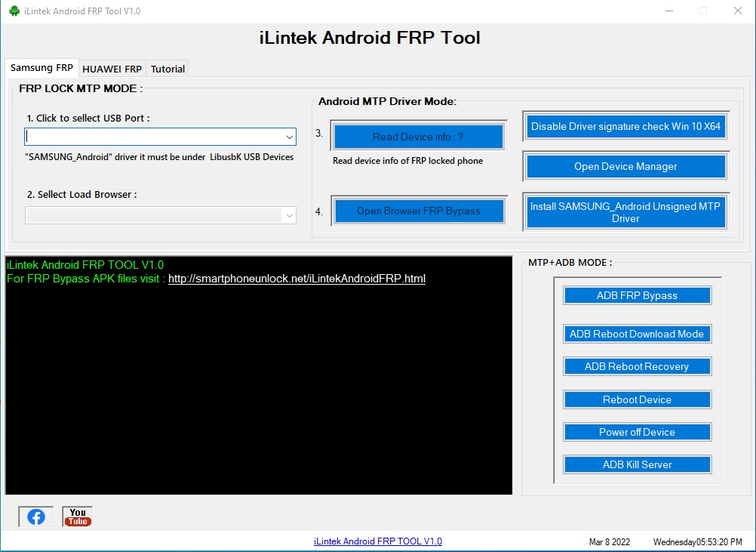Image resolution: width=756 pixels, height=552 pixels.
Task: Click the large iLintek Android FRP Tool title
Action: (370, 38)
